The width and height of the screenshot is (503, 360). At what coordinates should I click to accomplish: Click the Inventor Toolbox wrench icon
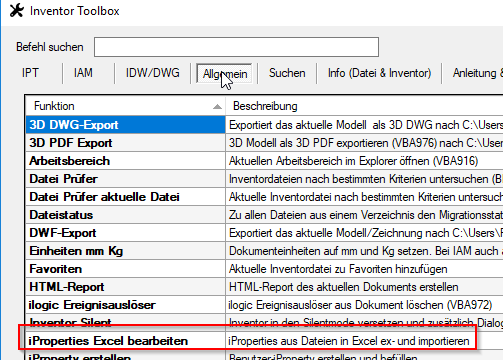[x=17, y=11]
